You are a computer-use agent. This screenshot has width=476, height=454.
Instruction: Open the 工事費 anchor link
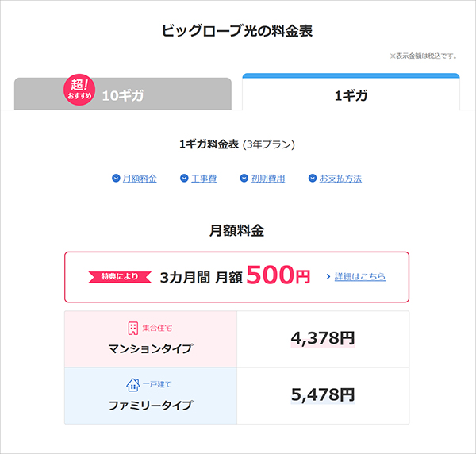coord(204,179)
